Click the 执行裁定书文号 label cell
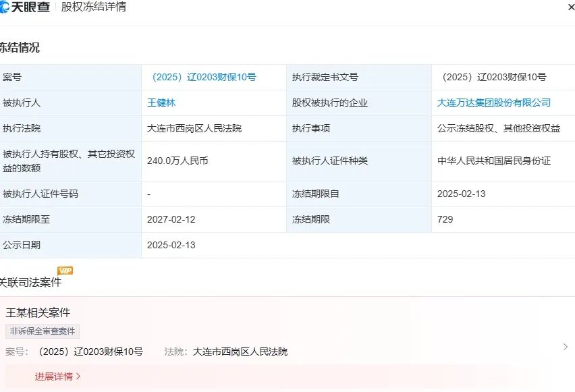The height and width of the screenshot is (392, 575). 359,78
